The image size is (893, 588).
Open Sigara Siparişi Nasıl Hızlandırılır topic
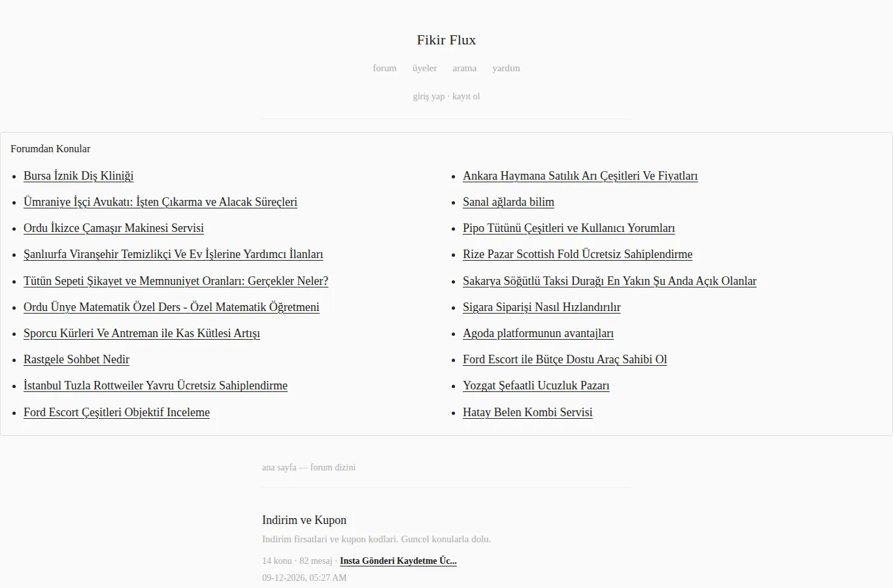[541, 307]
